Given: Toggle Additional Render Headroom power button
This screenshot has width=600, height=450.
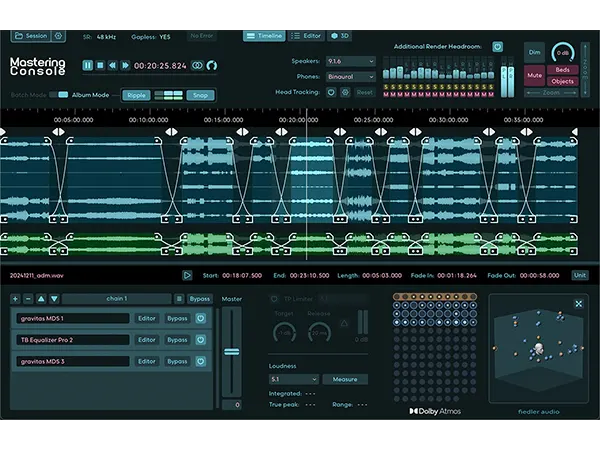Looking at the screenshot, I should (497, 47).
